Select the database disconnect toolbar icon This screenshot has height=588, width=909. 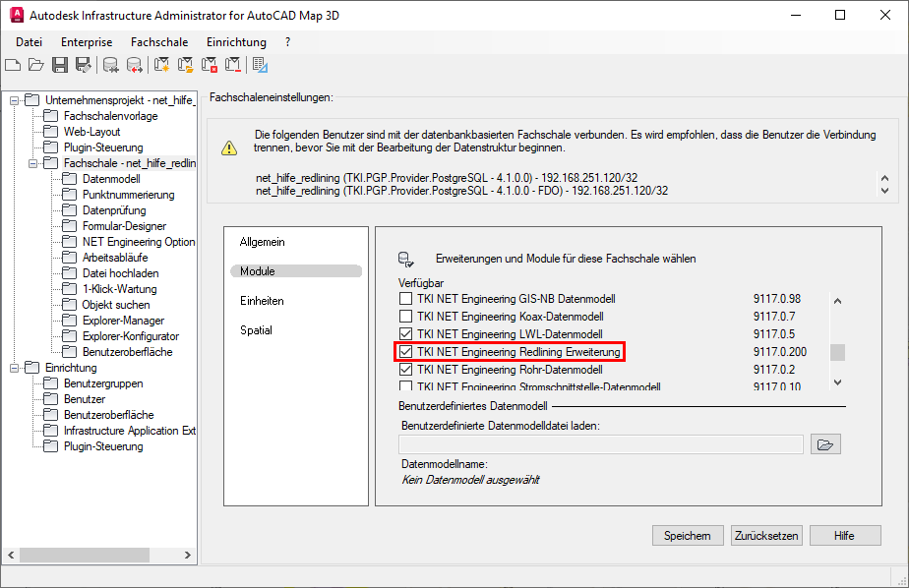(135, 64)
